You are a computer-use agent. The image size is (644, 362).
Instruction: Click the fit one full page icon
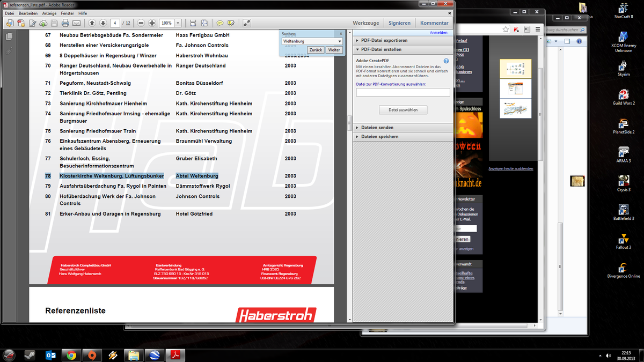204,23
